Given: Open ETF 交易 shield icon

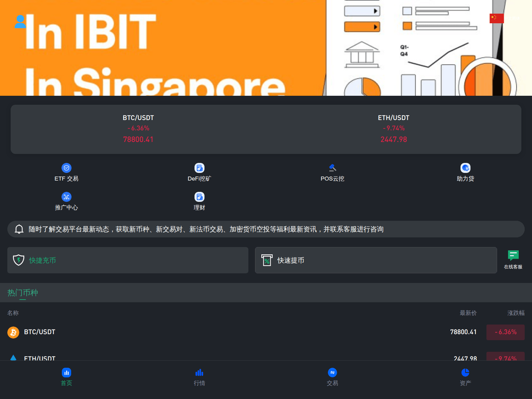Looking at the screenshot, I should 66,168.
